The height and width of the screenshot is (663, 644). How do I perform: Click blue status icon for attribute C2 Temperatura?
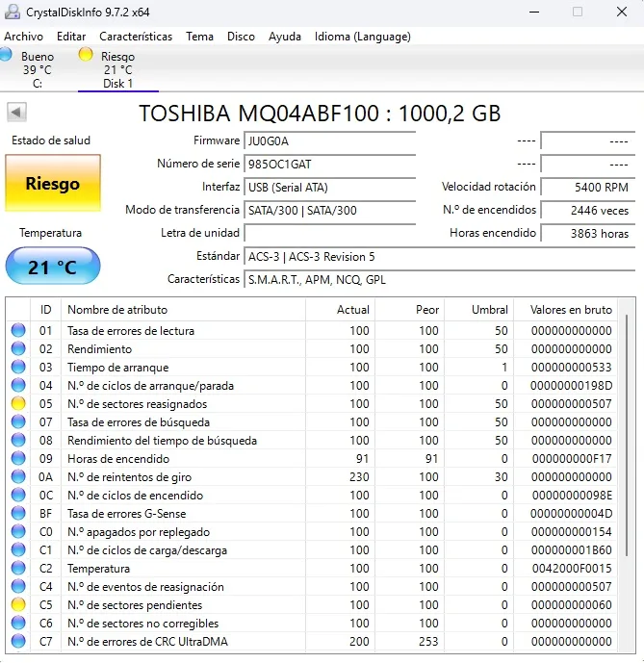click(18, 568)
